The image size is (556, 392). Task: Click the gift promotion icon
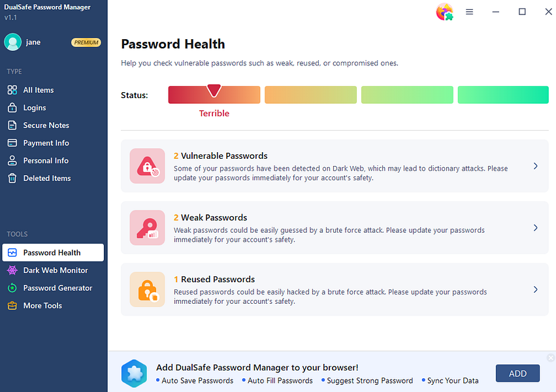[445, 12]
